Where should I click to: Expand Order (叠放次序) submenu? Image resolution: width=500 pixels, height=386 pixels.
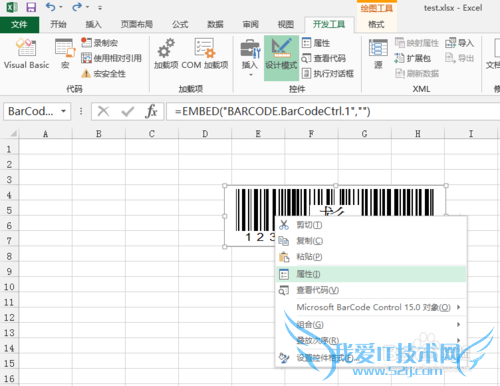pyautogui.click(x=371, y=340)
